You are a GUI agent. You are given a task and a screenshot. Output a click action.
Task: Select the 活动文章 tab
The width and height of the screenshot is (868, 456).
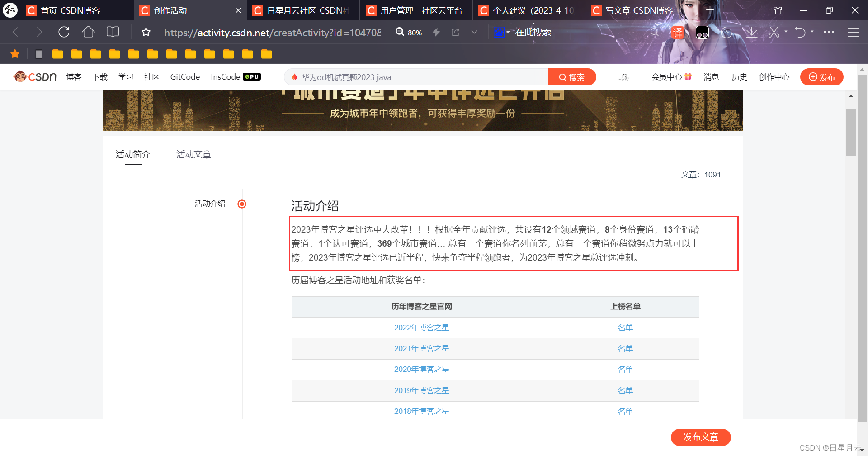193,155
